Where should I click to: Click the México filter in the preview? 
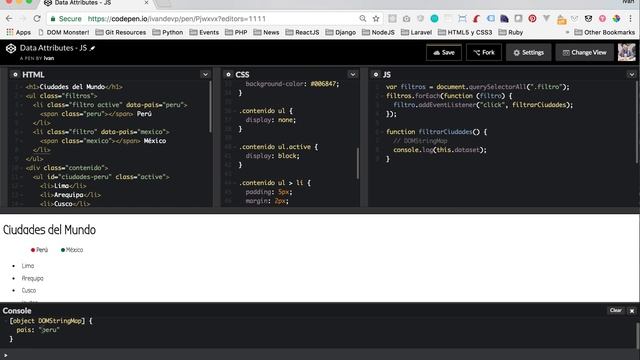[72, 250]
